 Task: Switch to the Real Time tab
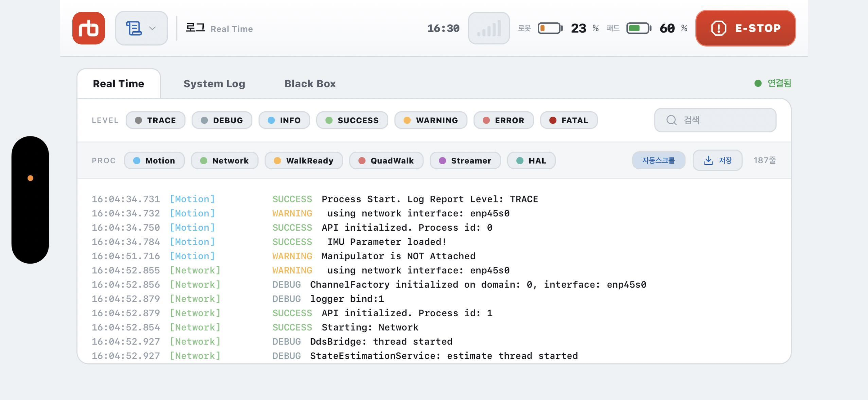pos(119,83)
